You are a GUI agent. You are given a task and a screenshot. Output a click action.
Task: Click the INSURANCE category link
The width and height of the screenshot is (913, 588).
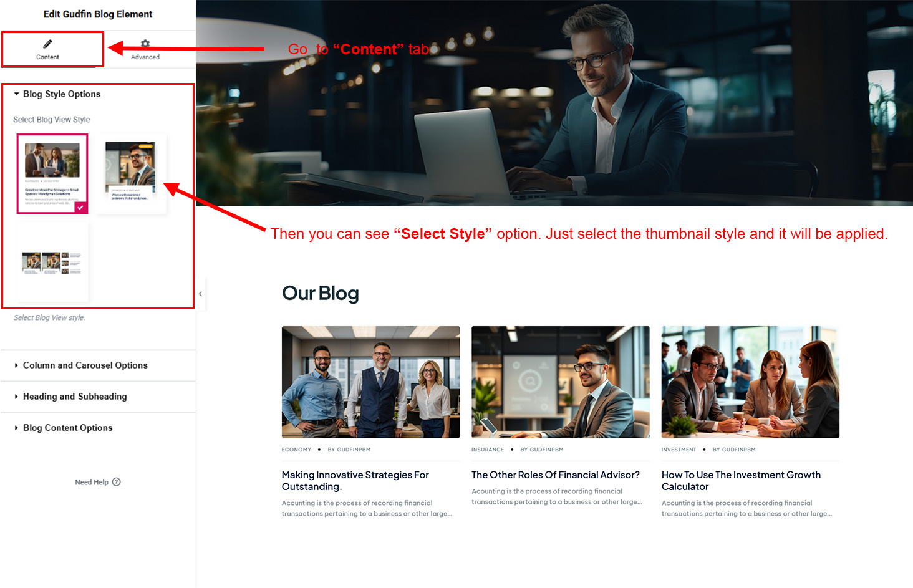(487, 450)
